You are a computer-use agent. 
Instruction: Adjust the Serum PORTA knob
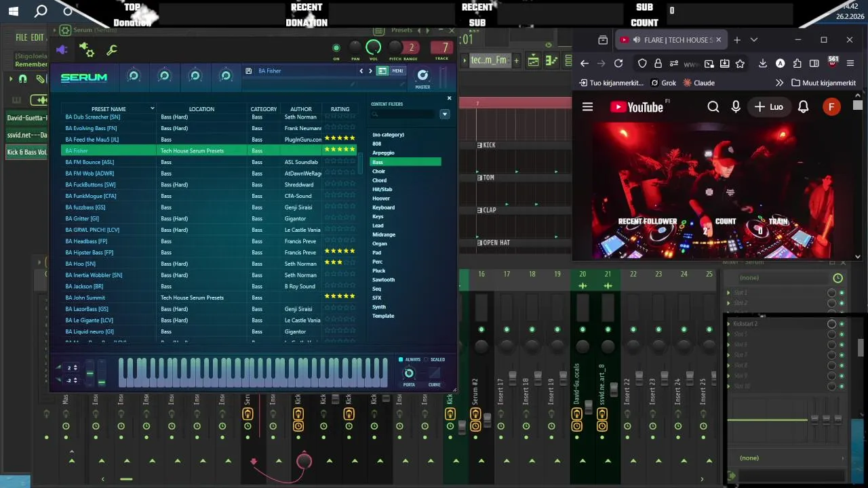(x=409, y=373)
